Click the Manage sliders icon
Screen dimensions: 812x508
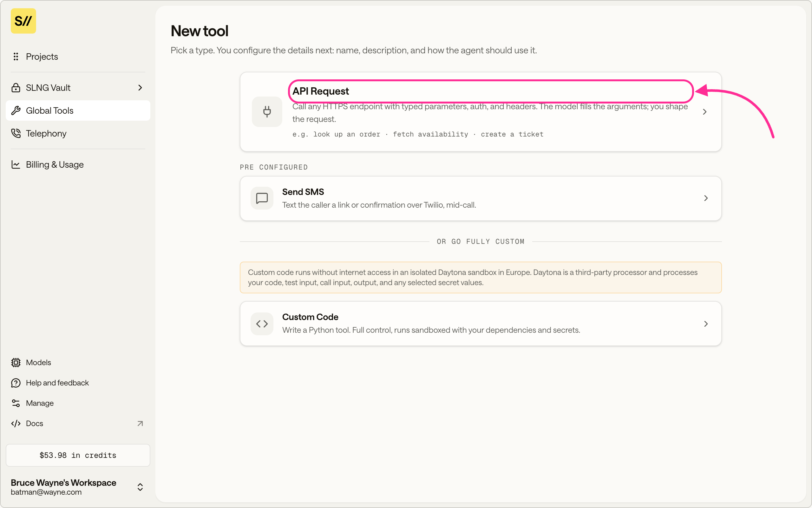click(x=16, y=403)
